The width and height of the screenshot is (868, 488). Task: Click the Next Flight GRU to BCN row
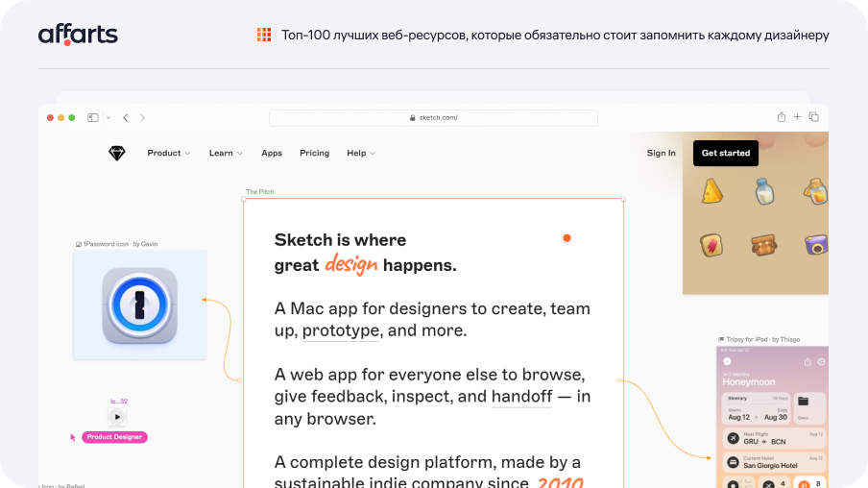coord(774,438)
